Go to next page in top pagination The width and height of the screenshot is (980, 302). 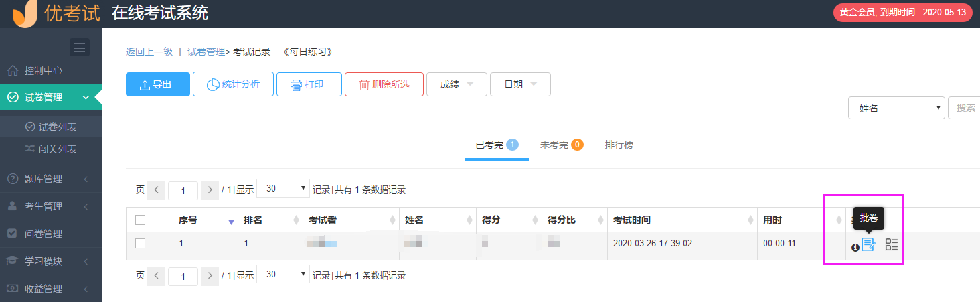210,190
